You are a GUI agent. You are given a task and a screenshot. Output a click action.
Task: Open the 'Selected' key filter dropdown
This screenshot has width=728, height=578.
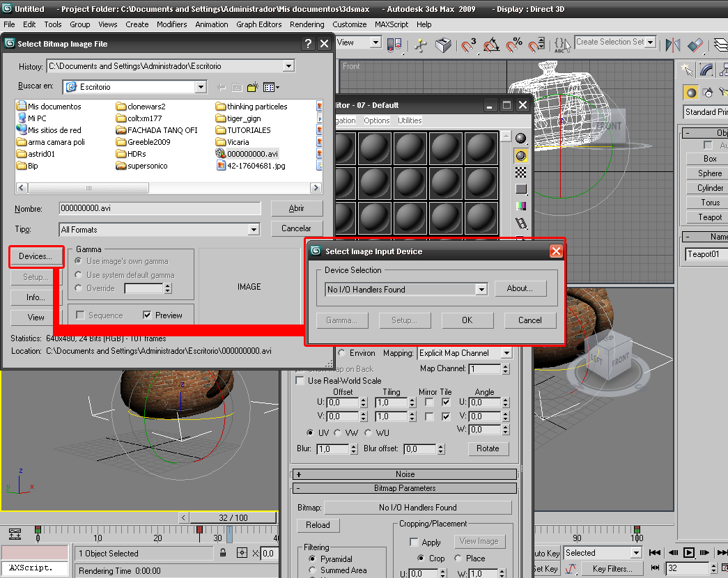coord(635,553)
